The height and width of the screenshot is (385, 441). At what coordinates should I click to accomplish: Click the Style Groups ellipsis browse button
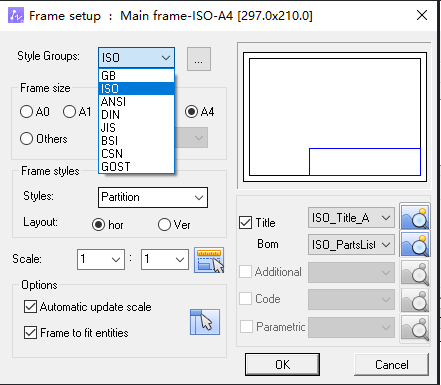coord(199,59)
